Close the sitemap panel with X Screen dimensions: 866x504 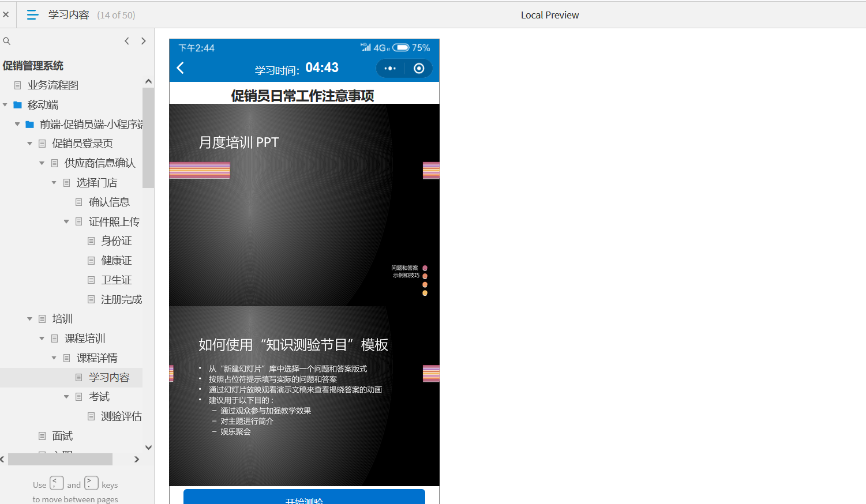tap(6, 14)
